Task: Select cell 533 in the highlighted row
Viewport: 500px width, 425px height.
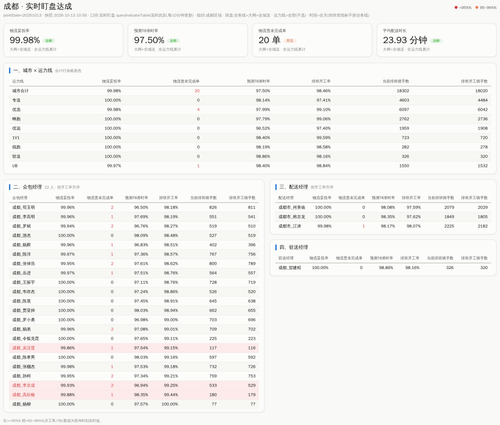Action: 213,385
